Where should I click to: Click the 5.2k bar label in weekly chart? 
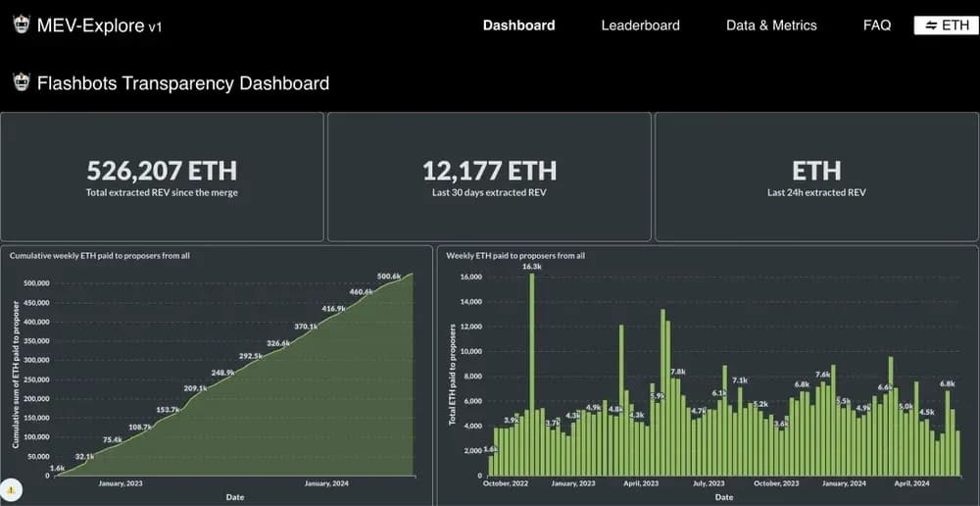[760, 404]
